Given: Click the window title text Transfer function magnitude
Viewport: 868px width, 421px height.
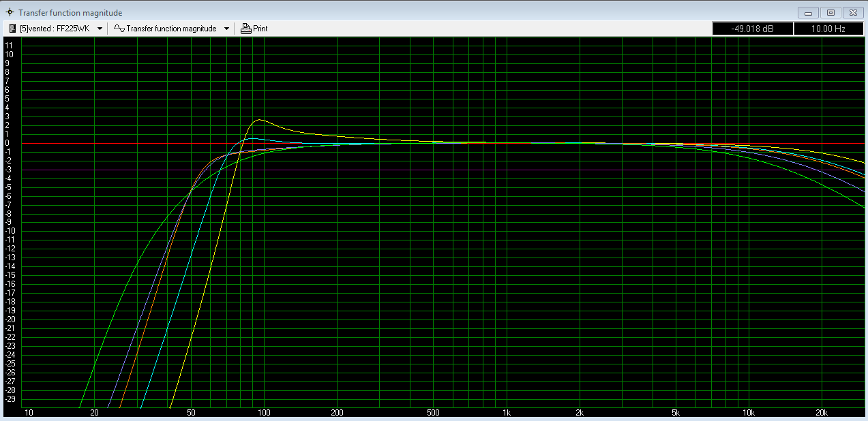Looking at the screenshot, I should (70, 12).
